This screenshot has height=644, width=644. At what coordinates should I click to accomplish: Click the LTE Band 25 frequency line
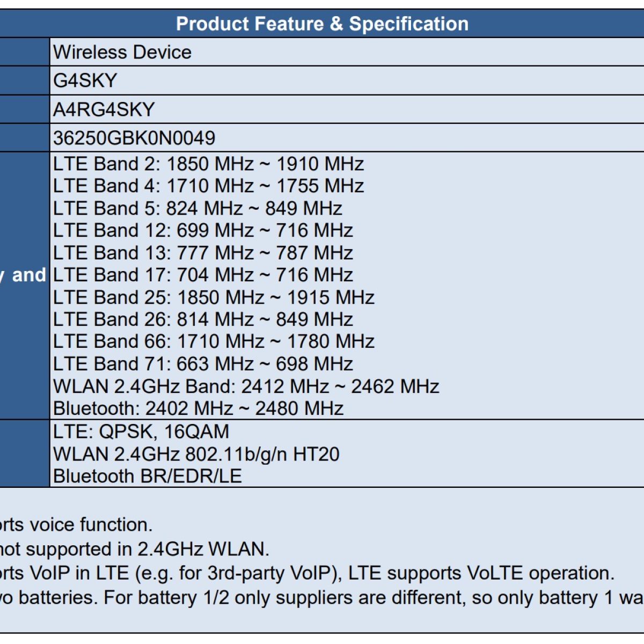(x=214, y=297)
